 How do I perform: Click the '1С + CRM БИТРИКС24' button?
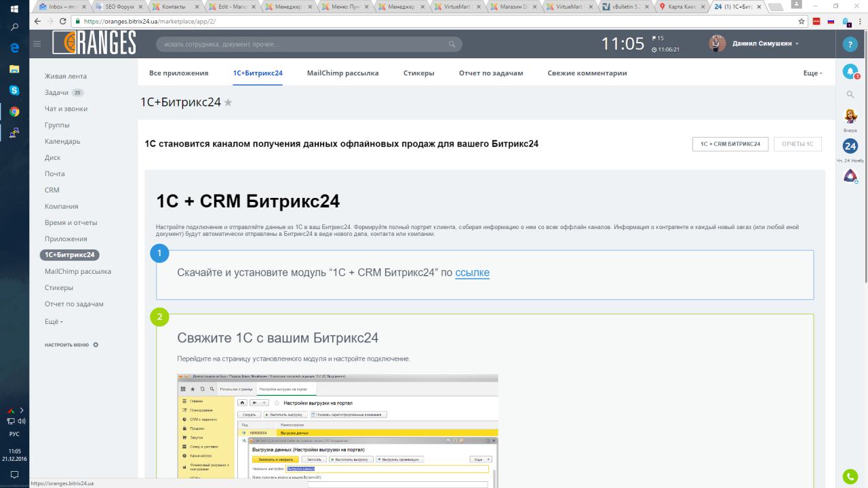[x=730, y=144]
